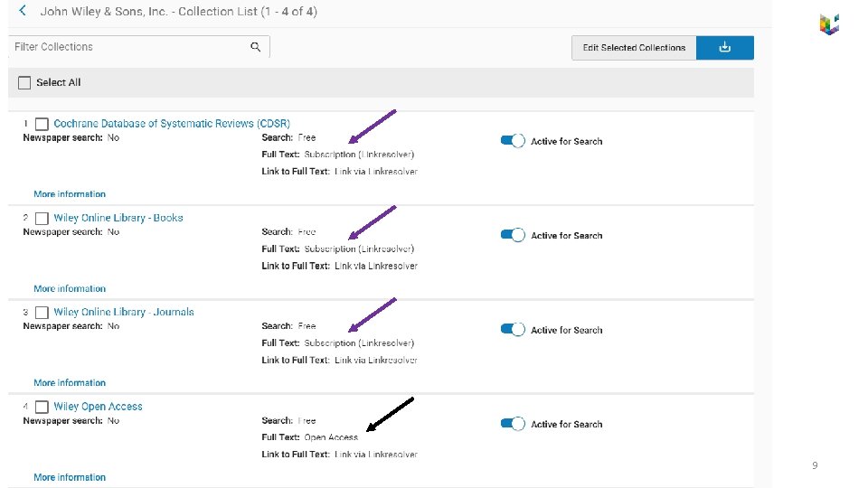Open More information under Wiley Journals

coord(70,383)
